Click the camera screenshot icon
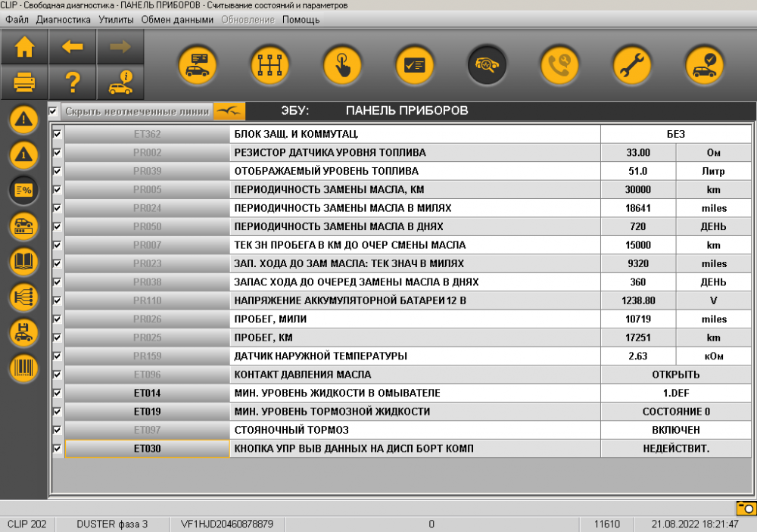This screenshot has height=532, width=757. 745,508
